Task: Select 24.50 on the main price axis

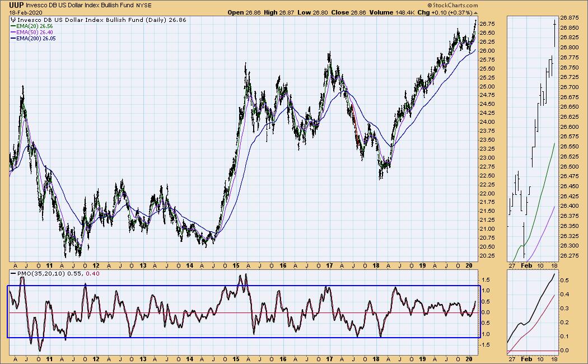Action: (x=487, y=104)
